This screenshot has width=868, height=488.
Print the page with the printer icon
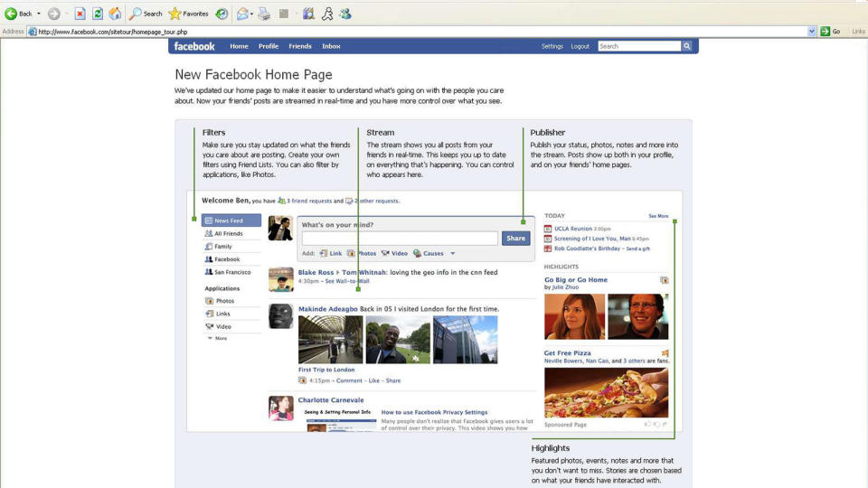point(264,14)
